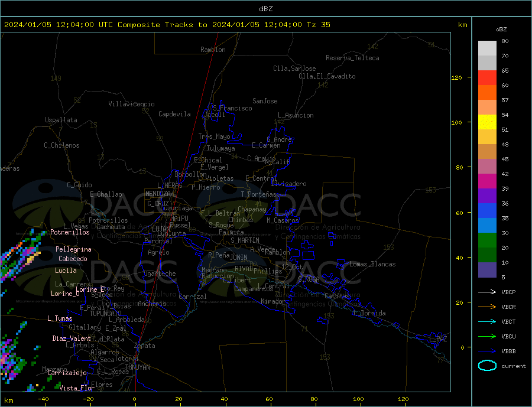Click the 'TUNUYAN' map label
Viewport: 532px width, 407px height.
point(137,367)
